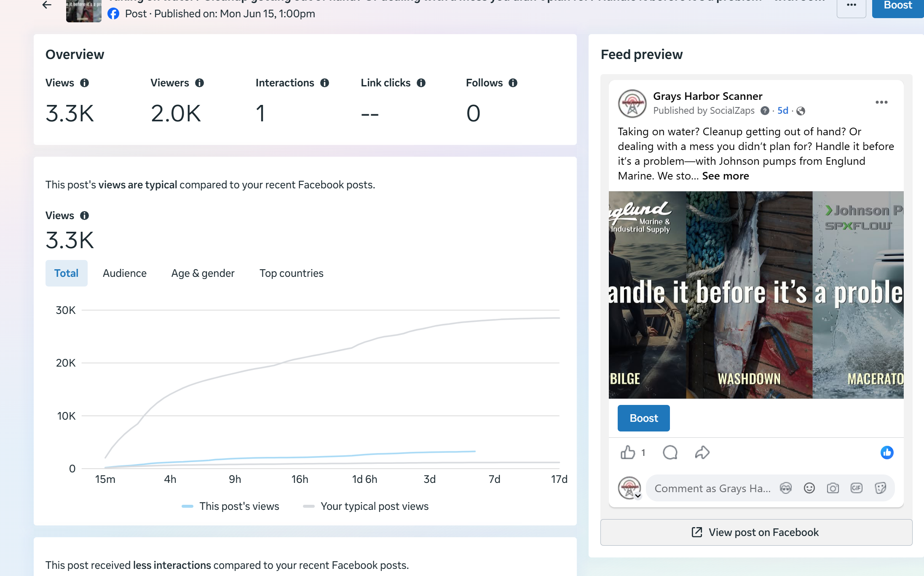Select the Total tab
This screenshot has width=924, height=576.
pos(67,273)
